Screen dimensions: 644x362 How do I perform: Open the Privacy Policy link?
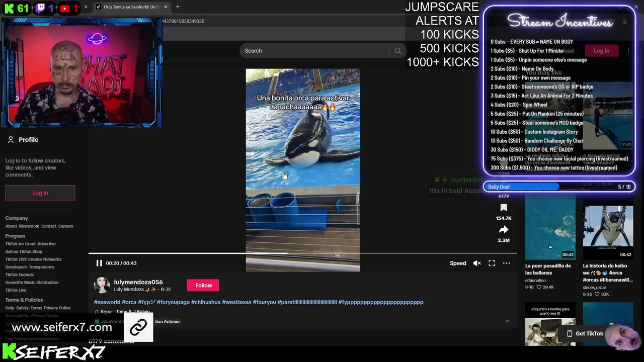57,308
